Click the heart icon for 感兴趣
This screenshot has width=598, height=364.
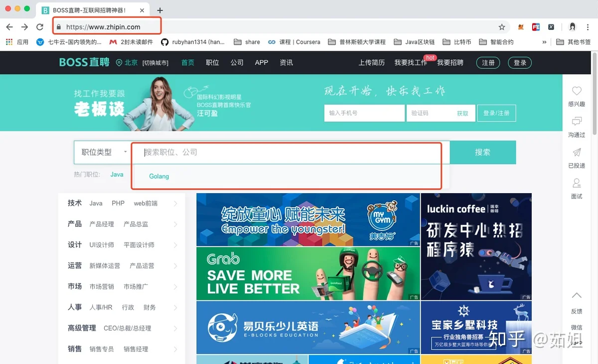pyautogui.click(x=577, y=91)
